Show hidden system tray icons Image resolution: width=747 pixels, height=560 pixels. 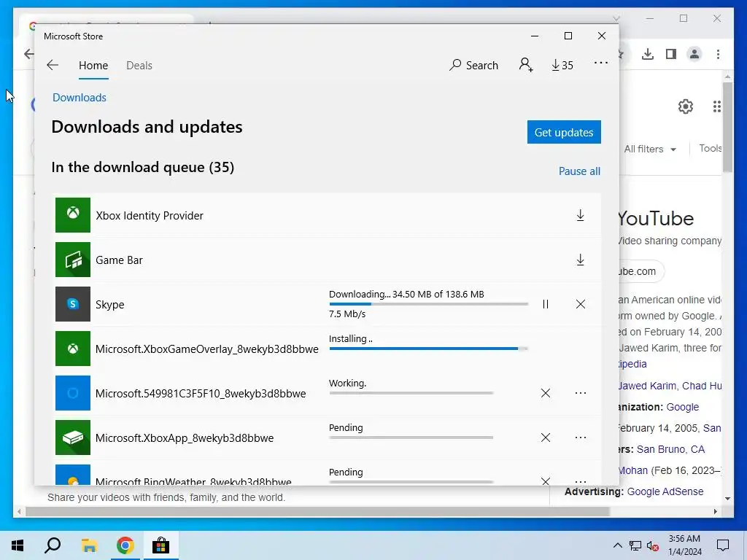617,545
